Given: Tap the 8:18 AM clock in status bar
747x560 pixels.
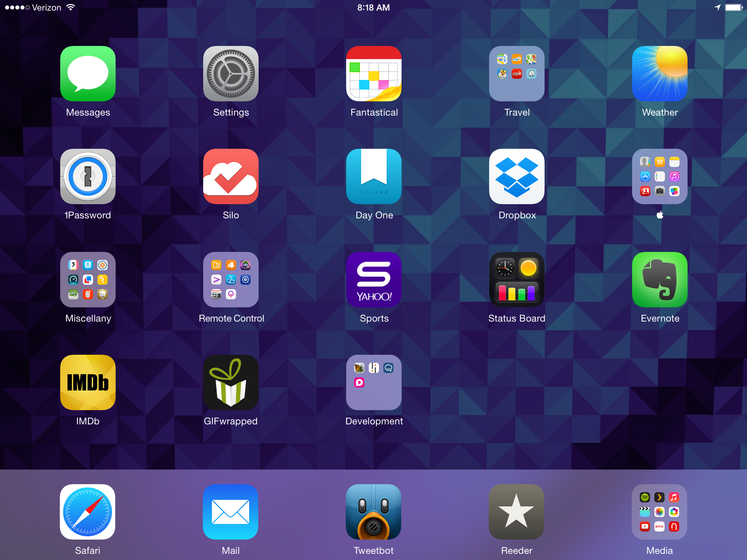Looking at the screenshot, I should (x=373, y=8).
